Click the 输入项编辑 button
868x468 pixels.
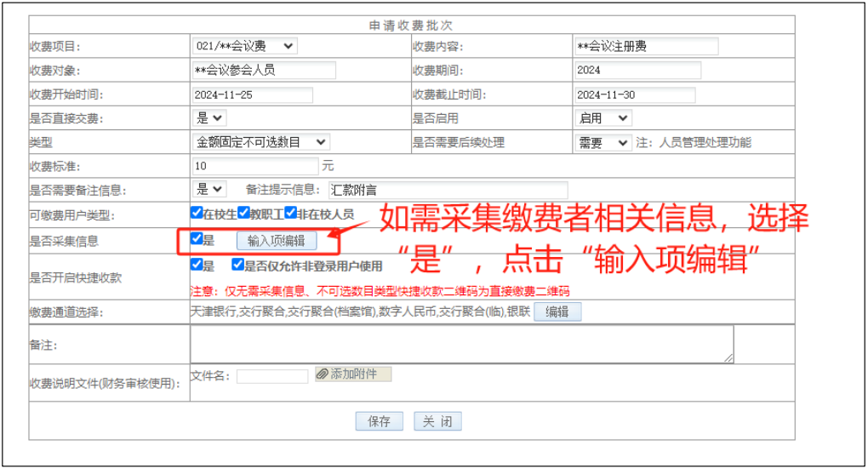[277, 241]
